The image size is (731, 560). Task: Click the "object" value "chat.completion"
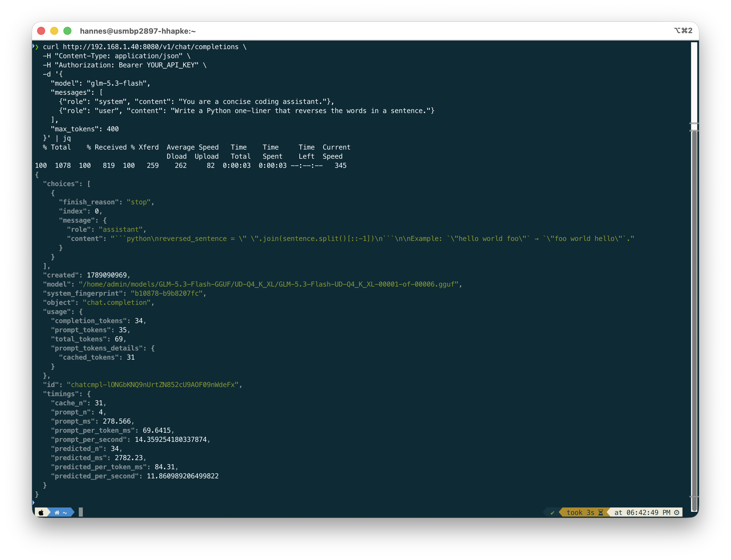[117, 303]
